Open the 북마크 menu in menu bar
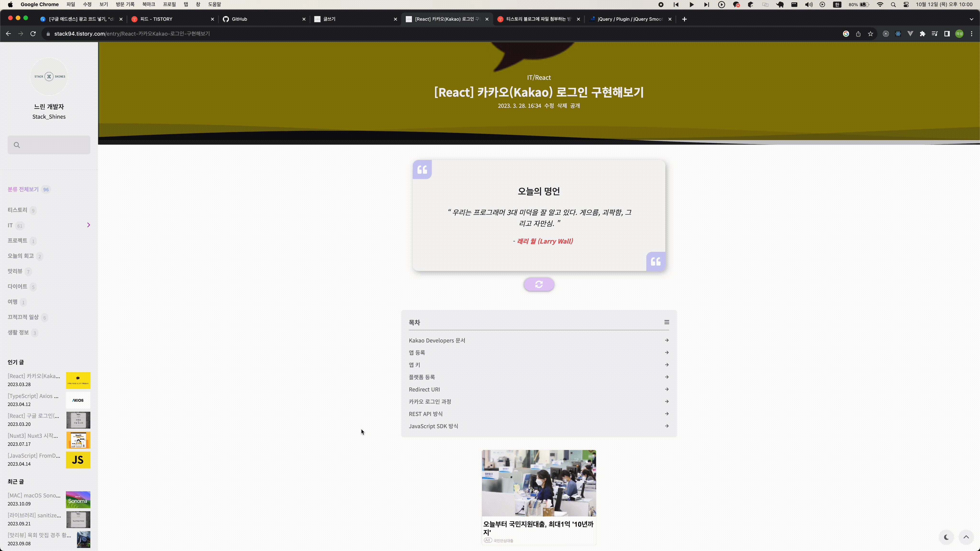The width and height of the screenshot is (980, 551). point(148,4)
